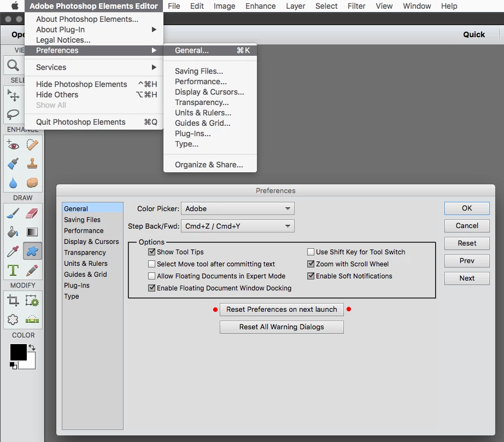504x442 pixels.
Task: Select the Sponge tool
Action: click(32, 183)
